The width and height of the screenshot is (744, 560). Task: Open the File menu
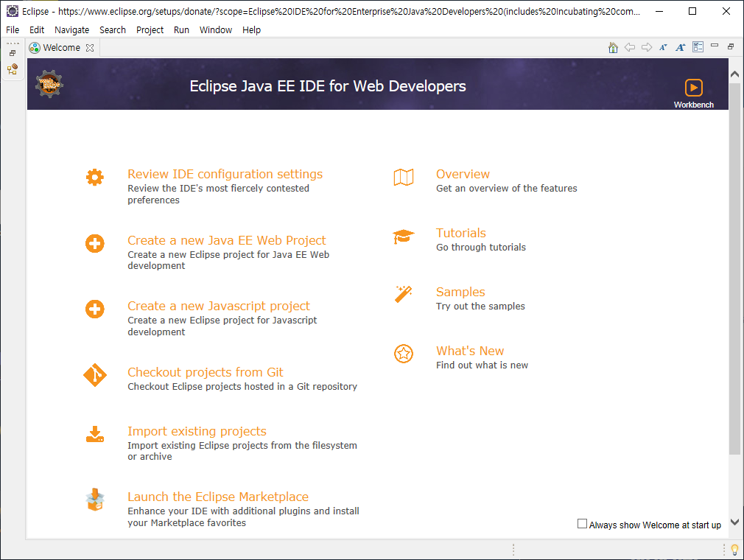pos(13,30)
